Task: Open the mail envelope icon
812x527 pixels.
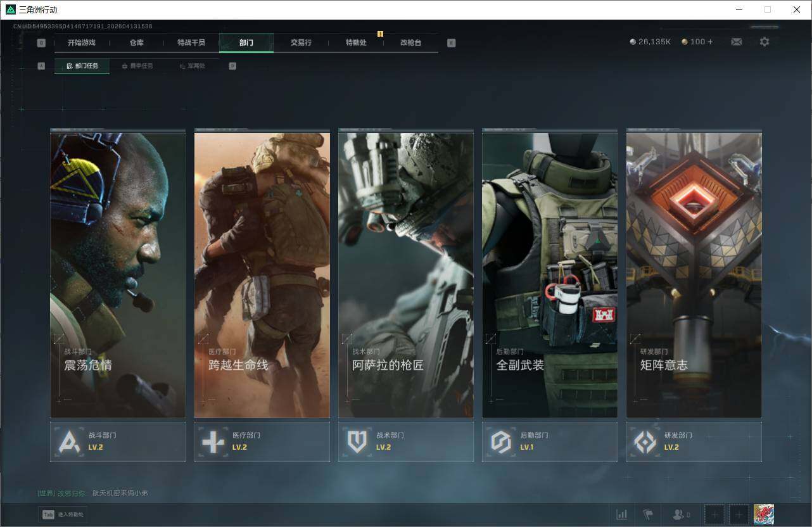Action: (x=736, y=42)
